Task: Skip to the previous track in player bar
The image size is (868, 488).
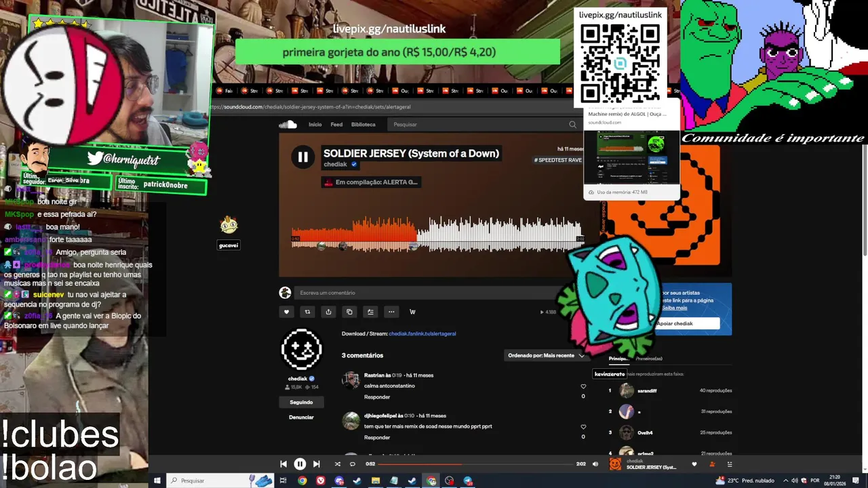Action: (283, 464)
